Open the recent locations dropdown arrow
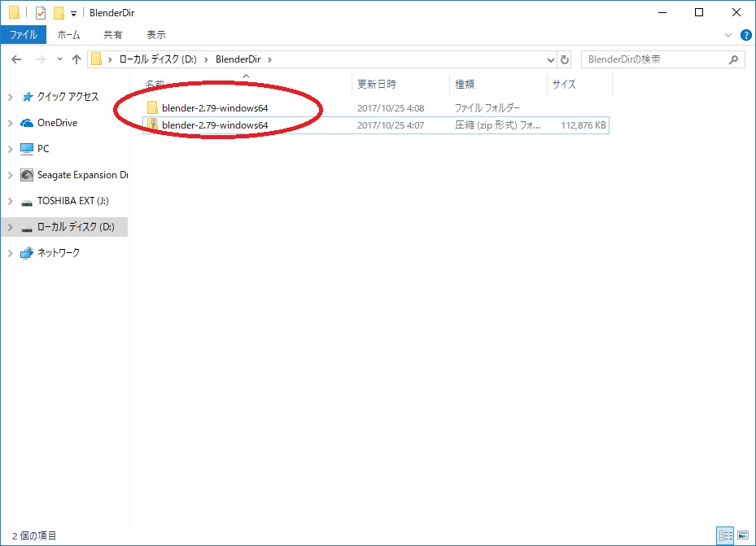Screen dimensions: 756x546 [x=59, y=59]
